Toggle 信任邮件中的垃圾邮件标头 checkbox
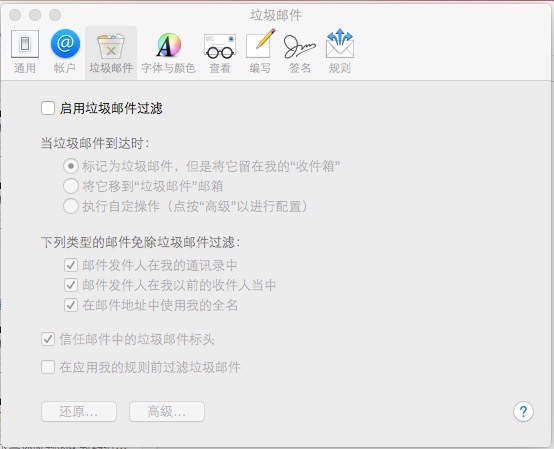The width and height of the screenshot is (554, 449). click(48, 339)
